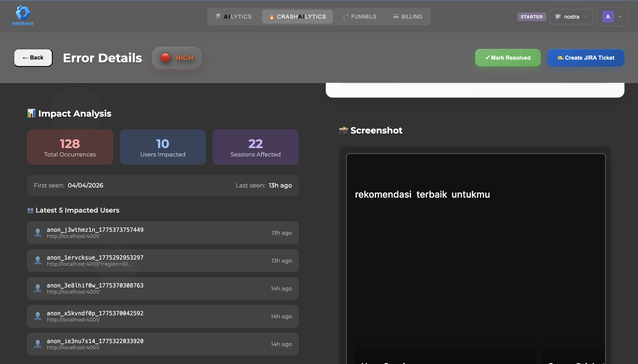This screenshot has height=364, width=638.
Task: Go to the BILLING tab
Action: (408, 17)
